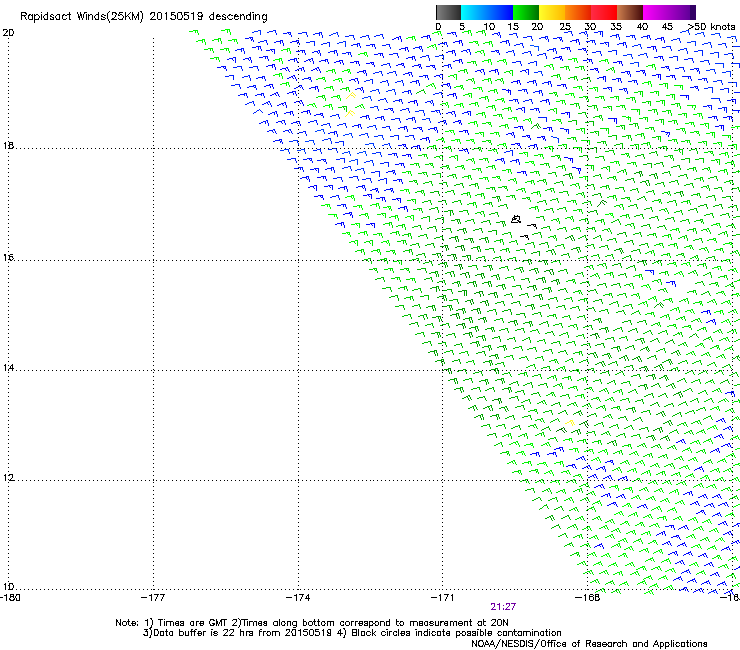Click the latitude label '16'
The image size is (740, 650).
pos(8,257)
